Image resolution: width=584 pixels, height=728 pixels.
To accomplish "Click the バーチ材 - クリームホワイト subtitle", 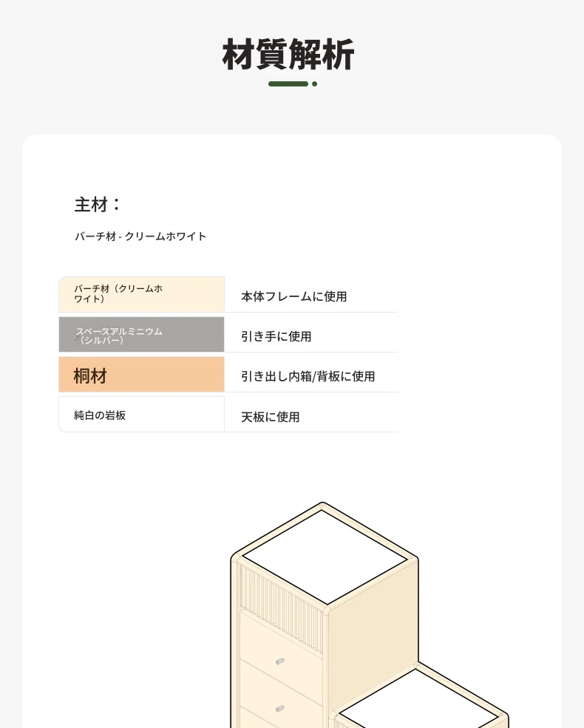I will pos(140,237).
